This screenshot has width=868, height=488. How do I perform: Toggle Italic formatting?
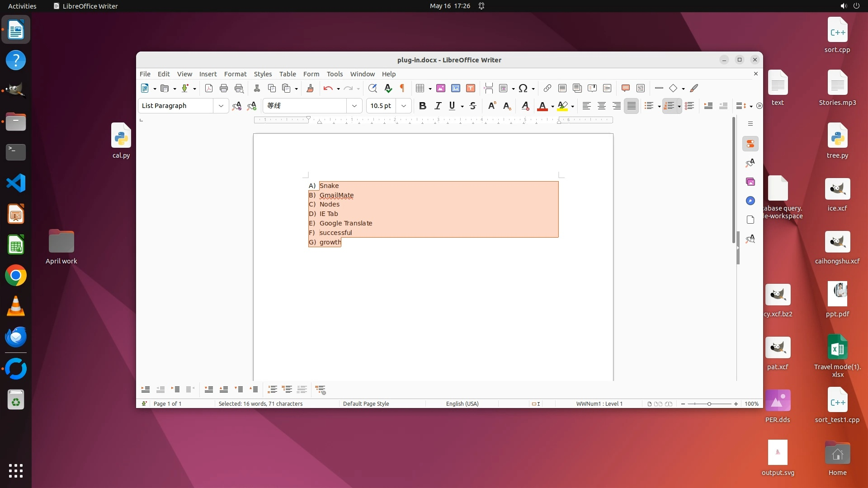coord(437,106)
